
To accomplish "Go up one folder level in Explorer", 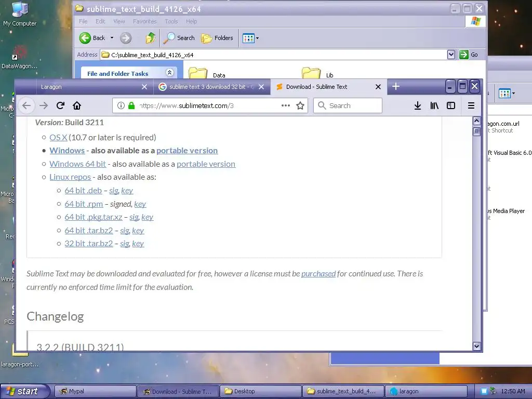I will pyautogui.click(x=150, y=38).
